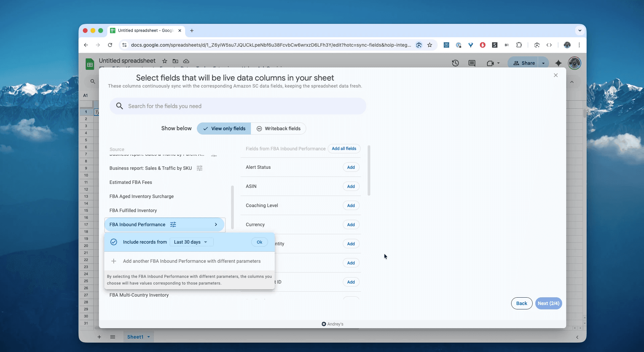Click Google Sheets home logo

(x=90, y=64)
